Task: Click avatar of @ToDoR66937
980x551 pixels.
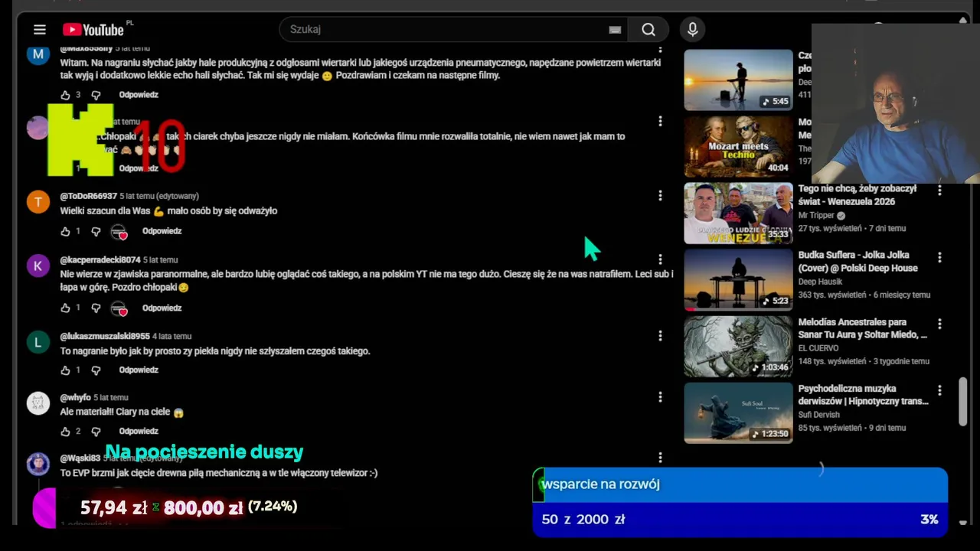Action: tap(38, 201)
